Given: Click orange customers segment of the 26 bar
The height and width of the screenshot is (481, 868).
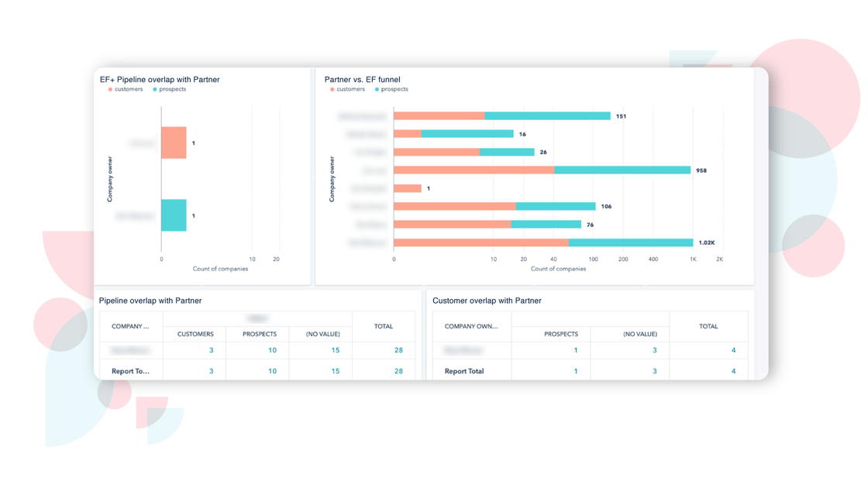Looking at the screenshot, I should (x=437, y=153).
